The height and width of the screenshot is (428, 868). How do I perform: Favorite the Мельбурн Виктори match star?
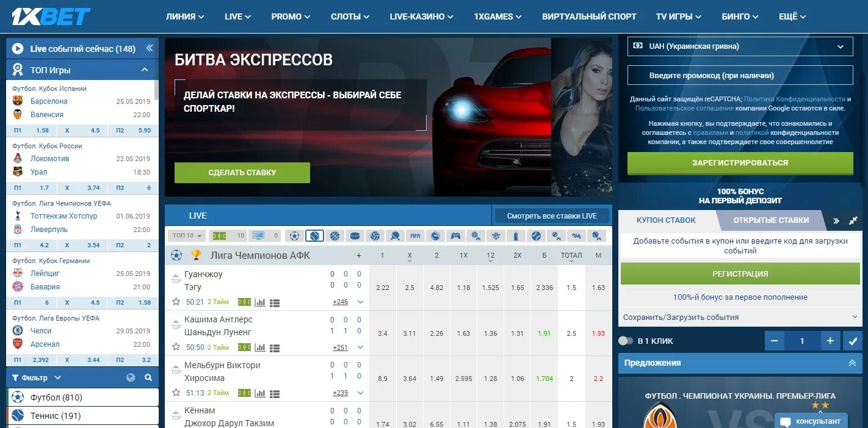pos(176,392)
